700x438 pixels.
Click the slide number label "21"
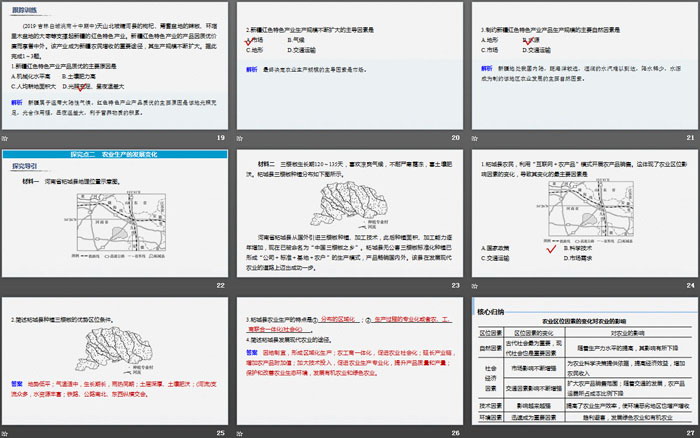pyautogui.click(x=691, y=138)
